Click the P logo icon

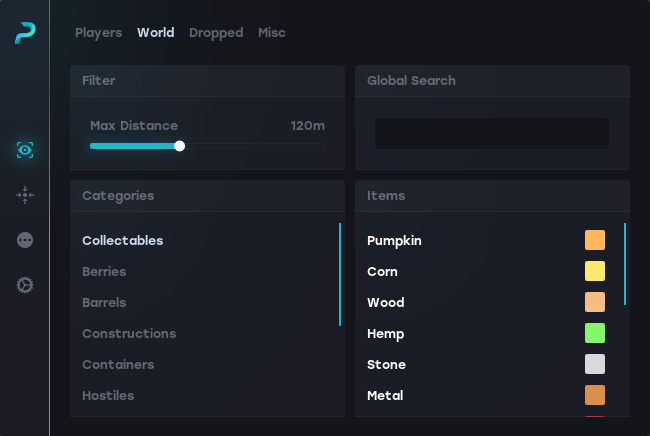pyautogui.click(x=25, y=33)
